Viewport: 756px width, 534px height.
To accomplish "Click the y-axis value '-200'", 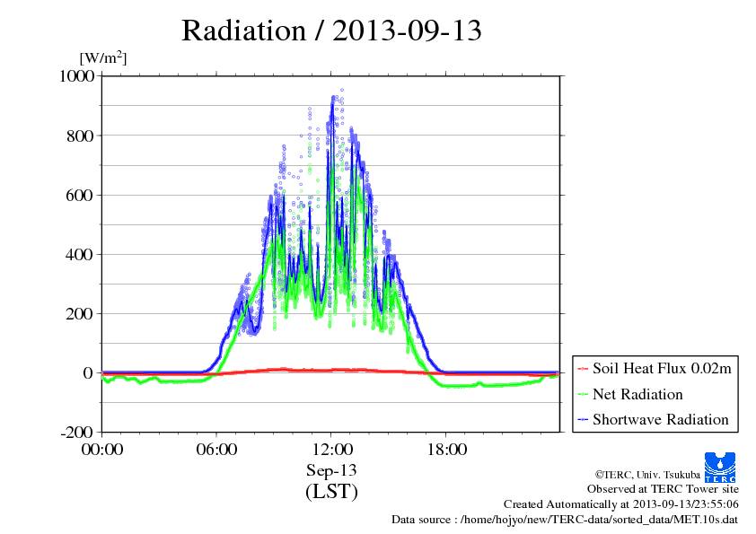I will pyautogui.click(x=77, y=433).
